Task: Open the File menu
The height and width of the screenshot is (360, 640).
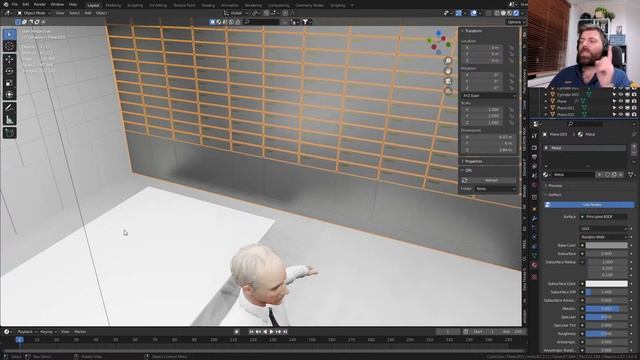Action: click(x=15, y=4)
